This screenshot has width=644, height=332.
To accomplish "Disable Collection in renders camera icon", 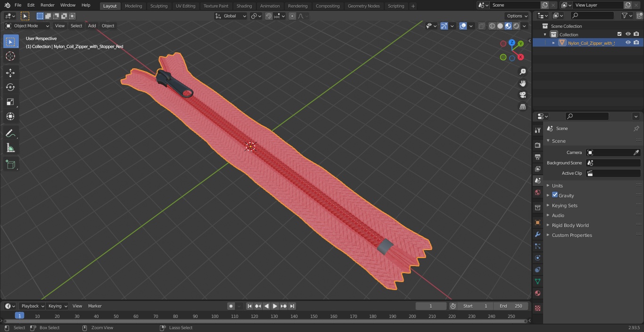I will point(636,34).
